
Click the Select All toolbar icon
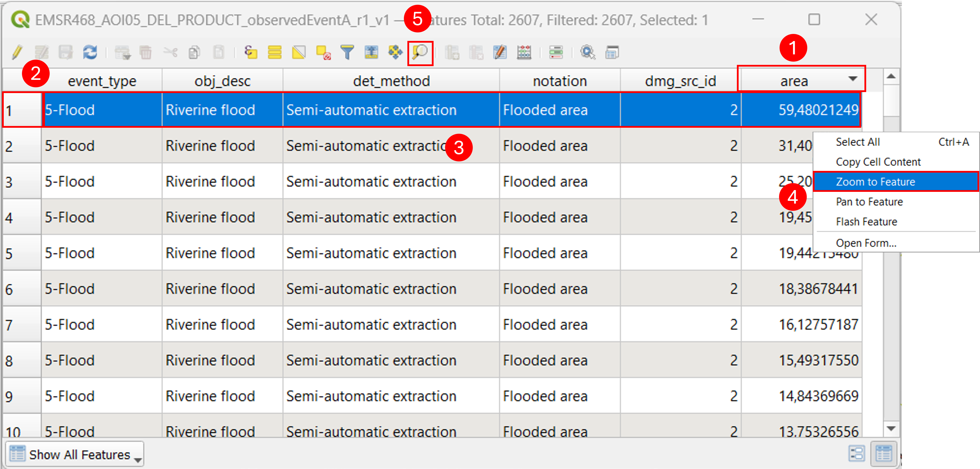coord(274,52)
